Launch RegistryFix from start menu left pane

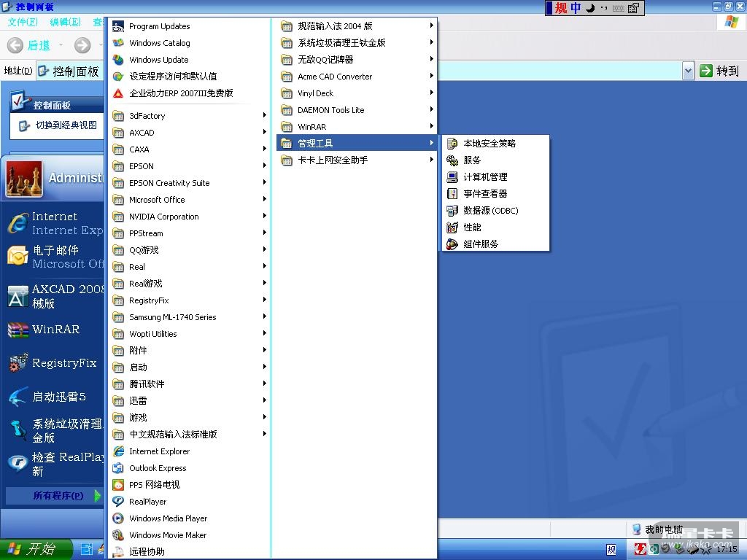click(x=55, y=363)
